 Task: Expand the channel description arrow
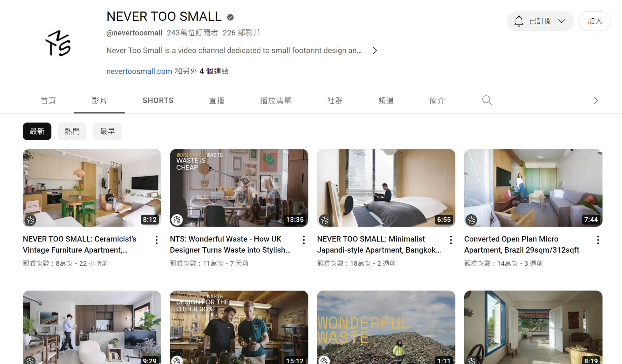[375, 51]
